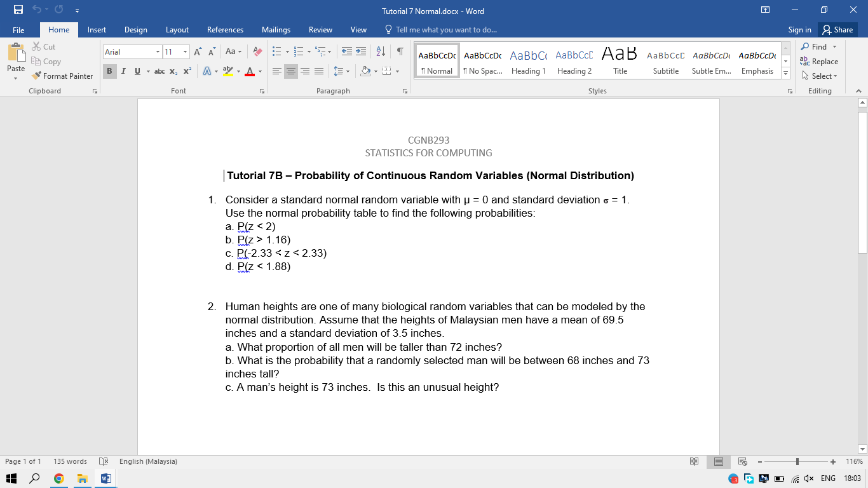Apply italic formatting from the Font group
Viewport: 868px width, 488px height.
tap(123, 71)
